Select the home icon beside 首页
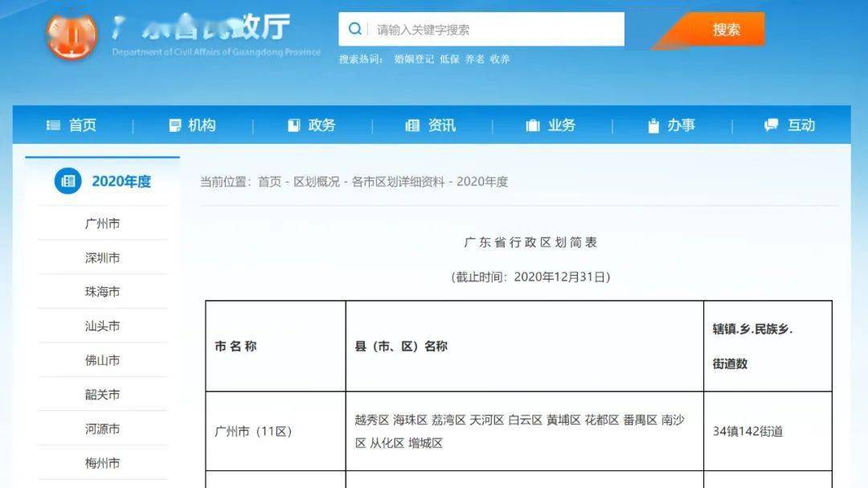This screenshot has height=488, width=868. 53,125
